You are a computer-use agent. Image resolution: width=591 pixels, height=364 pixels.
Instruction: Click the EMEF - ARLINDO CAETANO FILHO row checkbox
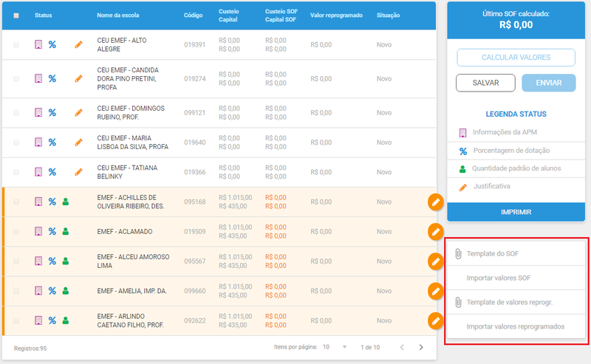[x=16, y=320]
